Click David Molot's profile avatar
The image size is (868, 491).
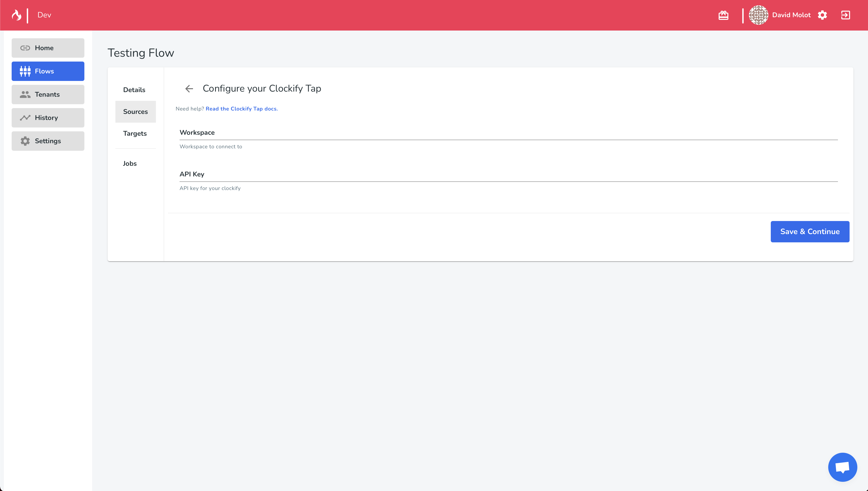tap(758, 15)
